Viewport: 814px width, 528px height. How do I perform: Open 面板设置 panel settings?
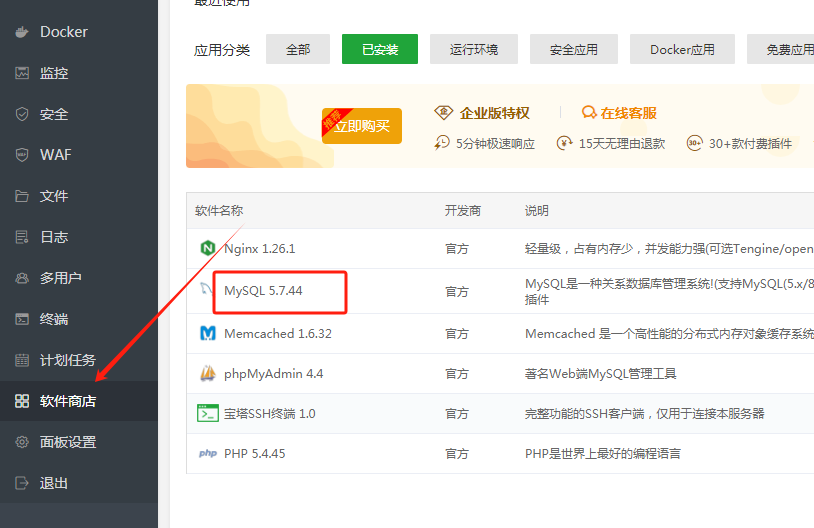79,442
